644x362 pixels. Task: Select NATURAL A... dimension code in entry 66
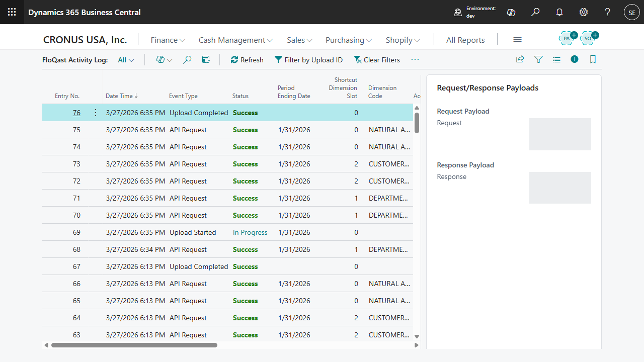389,284
